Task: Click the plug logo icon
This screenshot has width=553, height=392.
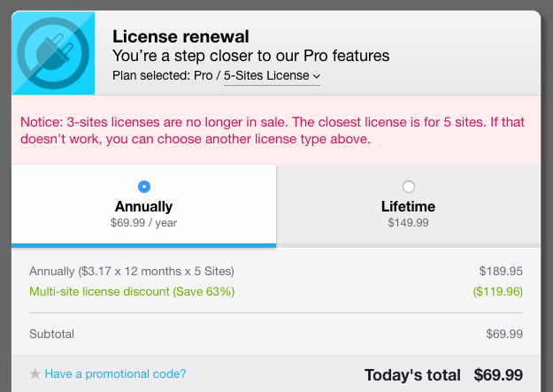Action: pyautogui.click(x=53, y=53)
